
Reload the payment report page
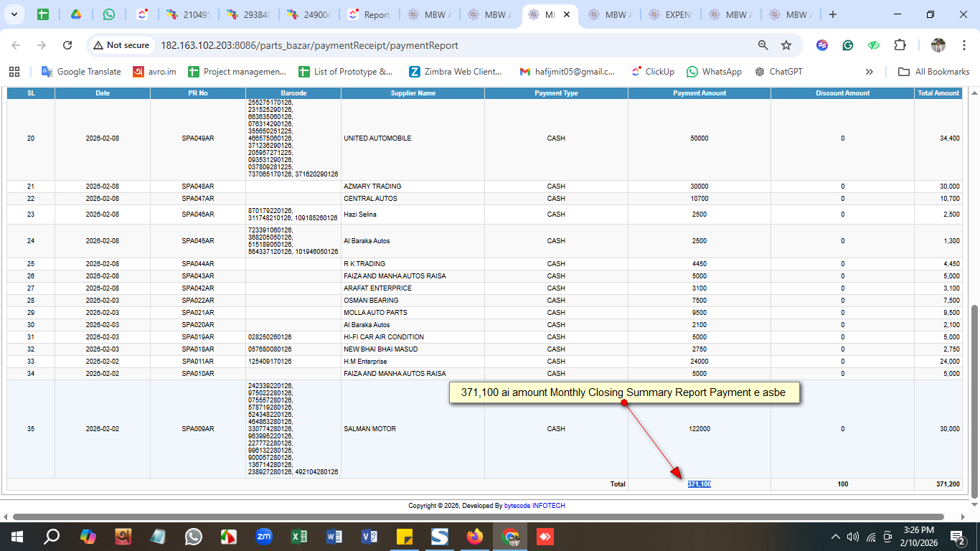pos(67,45)
